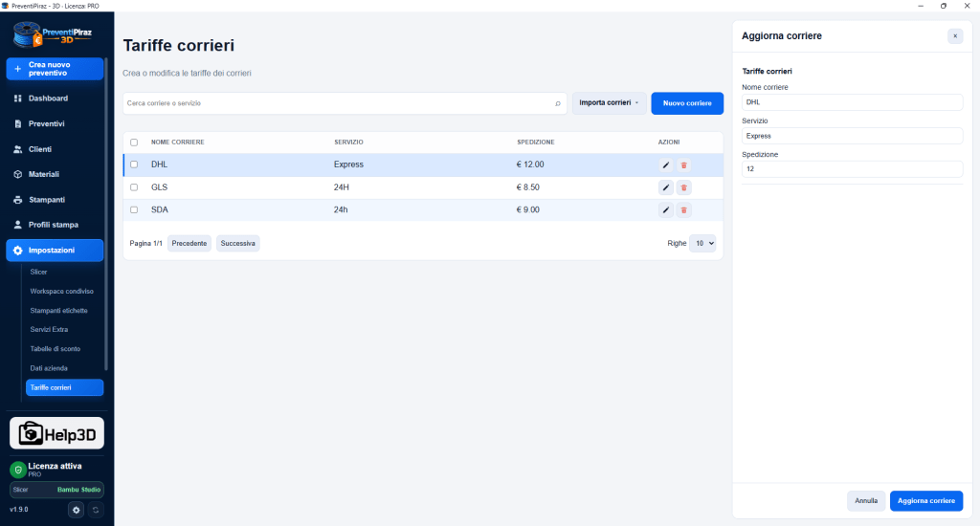Click the Annulla button
The height and width of the screenshot is (526, 980).
click(866, 501)
